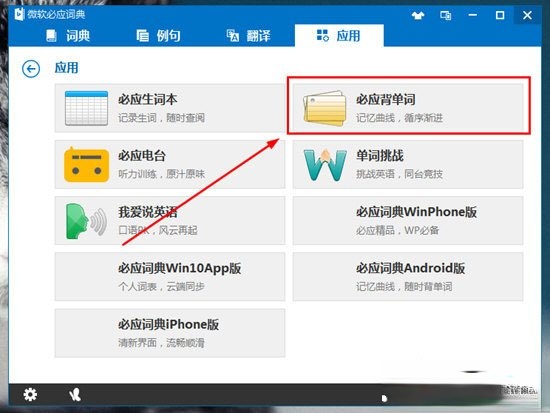Click the yellow flashcards icon for 必应背单词
This screenshot has height=413, width=550.
point(324,108)
